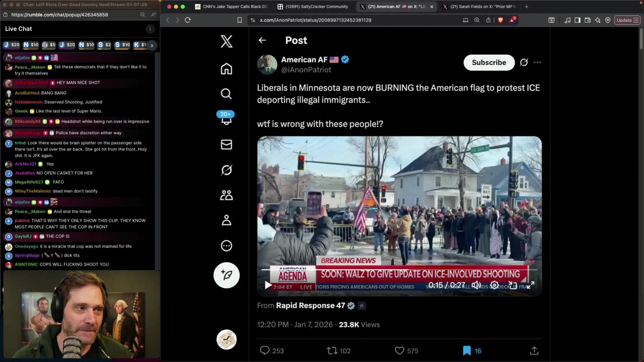644x362 pixels.
Task: Open Leo AI sparkle icon
Action: tap(598, 20)
